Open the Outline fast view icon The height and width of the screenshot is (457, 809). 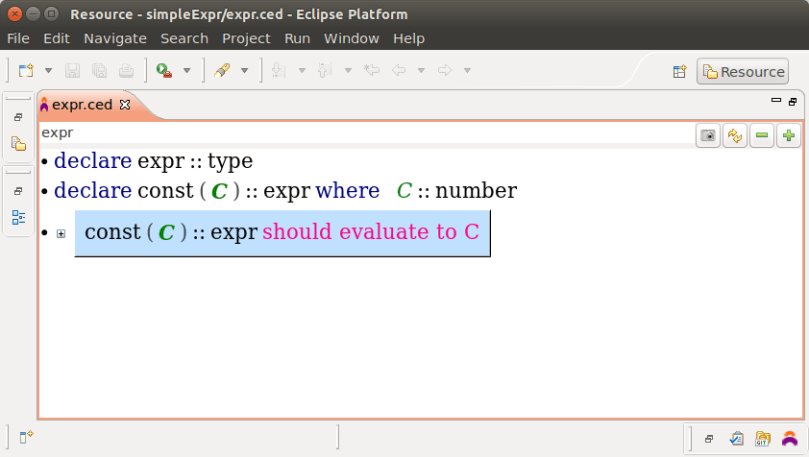pos(18,217)
